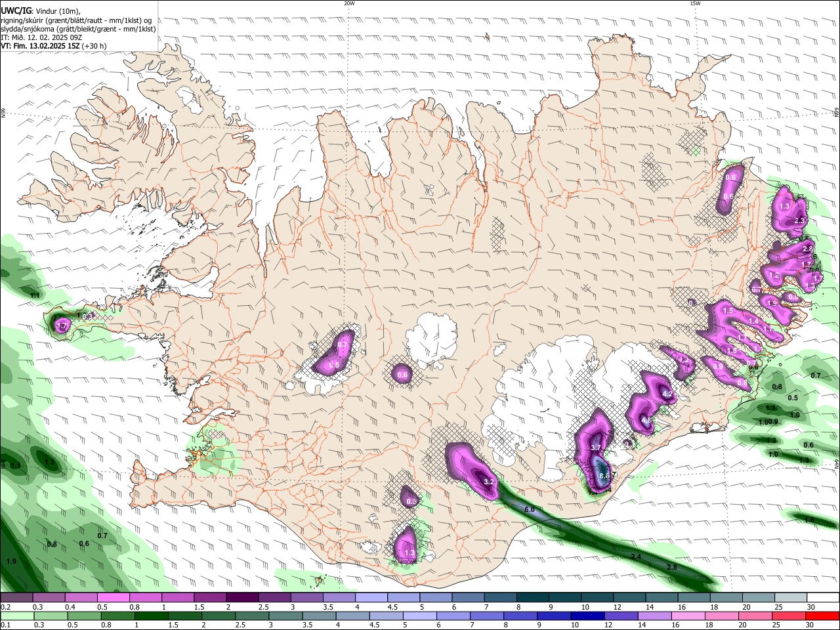Click the "Vindur (10m)," heading text
This screenshot has width=840, height=630.
point(58,11)
